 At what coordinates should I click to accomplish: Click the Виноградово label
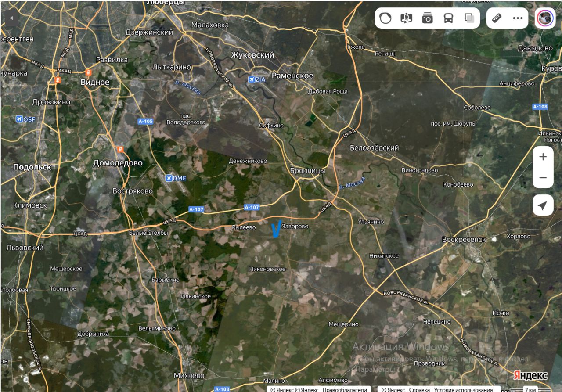[x=420, y=170]
